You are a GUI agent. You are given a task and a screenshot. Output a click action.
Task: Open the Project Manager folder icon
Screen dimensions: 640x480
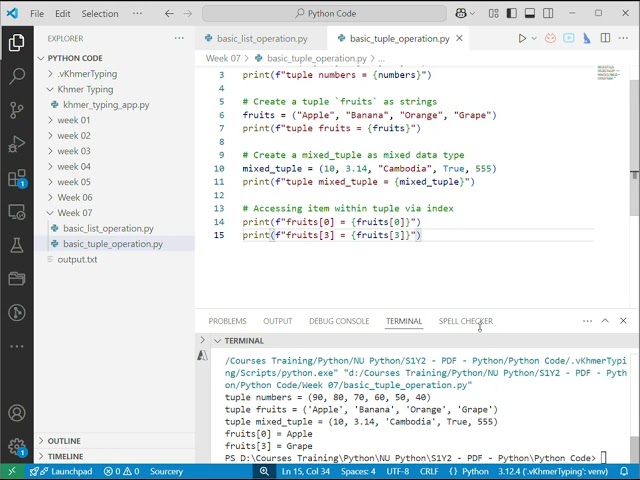[17, 279]
